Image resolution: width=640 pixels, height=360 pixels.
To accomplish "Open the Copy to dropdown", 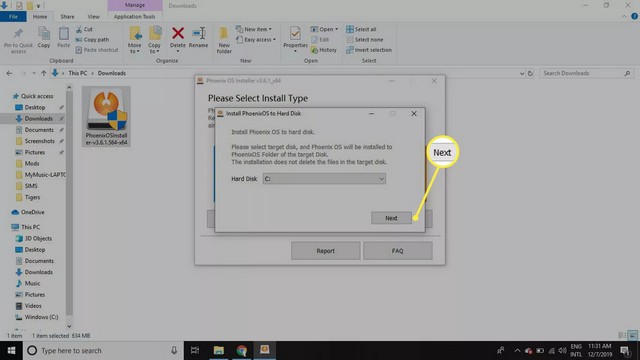I will pos(154,40).
